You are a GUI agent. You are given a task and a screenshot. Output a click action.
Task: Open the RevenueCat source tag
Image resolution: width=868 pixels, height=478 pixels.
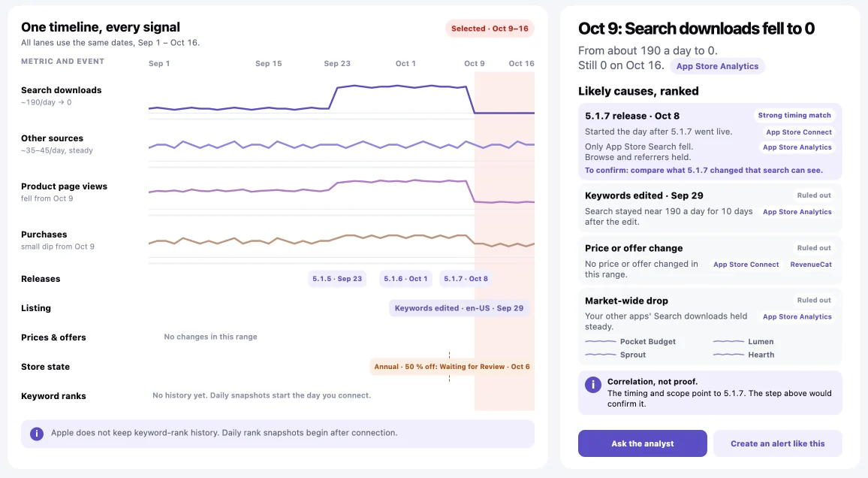tap(810, 265)
